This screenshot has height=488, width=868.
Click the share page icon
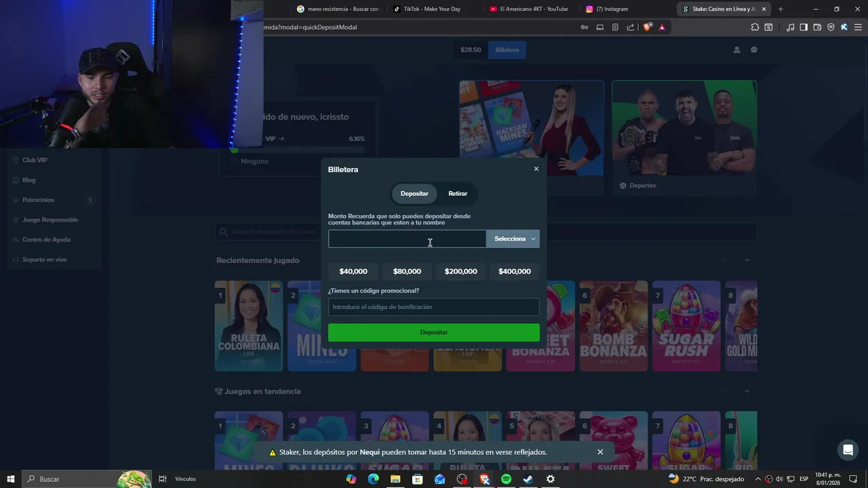pos(631,27)
